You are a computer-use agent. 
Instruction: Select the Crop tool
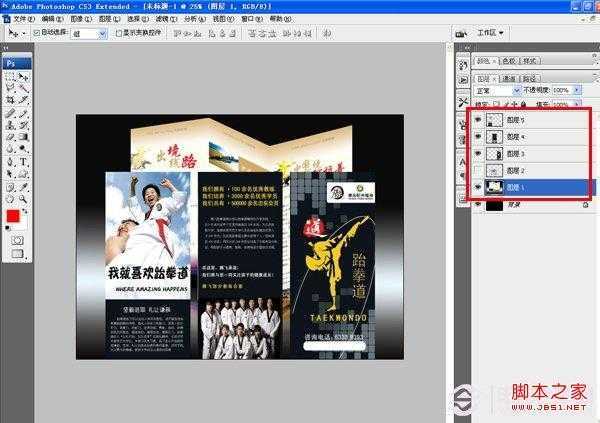click(x=10, y=101)
